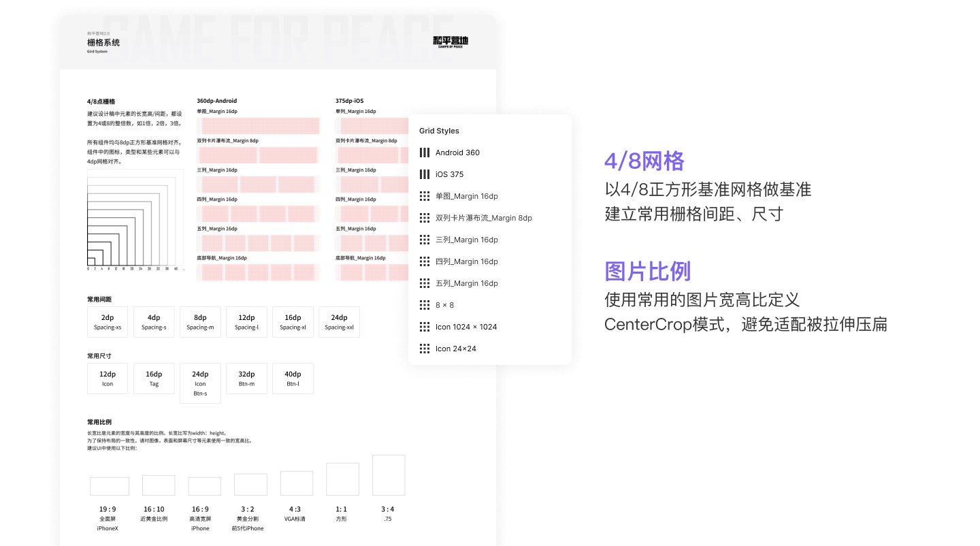The image size is (980, 546).
Task: Click the grid icon beside 三列_Margin 16dp style
Action: (x=425, y=240)
